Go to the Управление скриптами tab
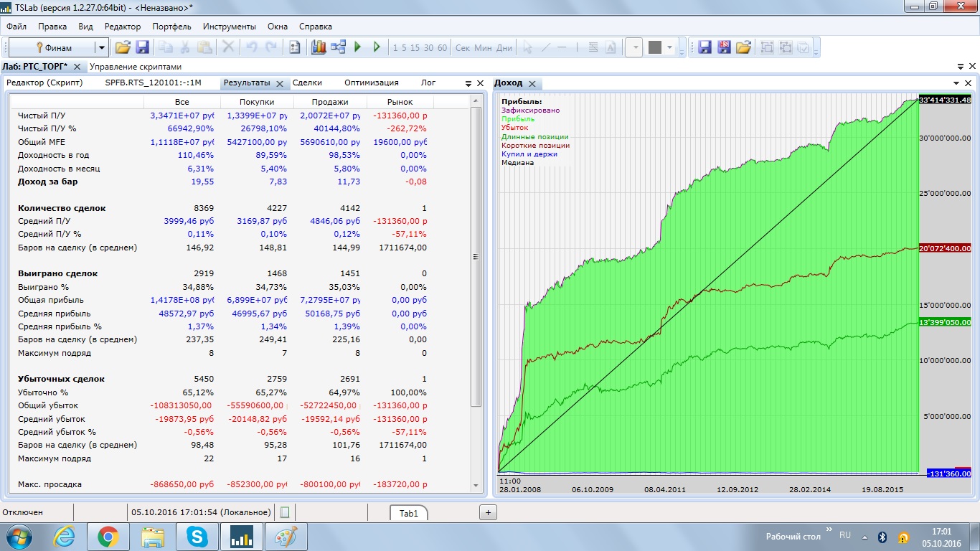This screenshot has width=980, height=551. (131, 67)
